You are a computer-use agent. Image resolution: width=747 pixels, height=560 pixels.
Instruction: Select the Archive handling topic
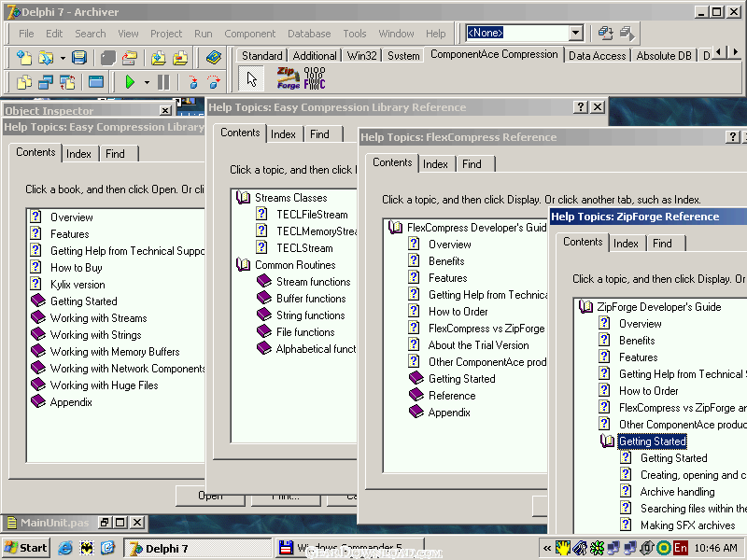point(677,492)
